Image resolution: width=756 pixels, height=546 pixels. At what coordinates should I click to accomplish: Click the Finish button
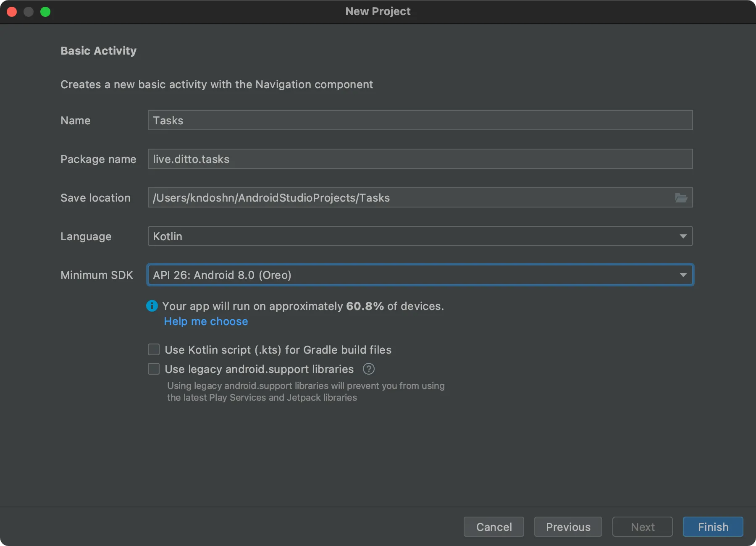[x=713, y=527]
